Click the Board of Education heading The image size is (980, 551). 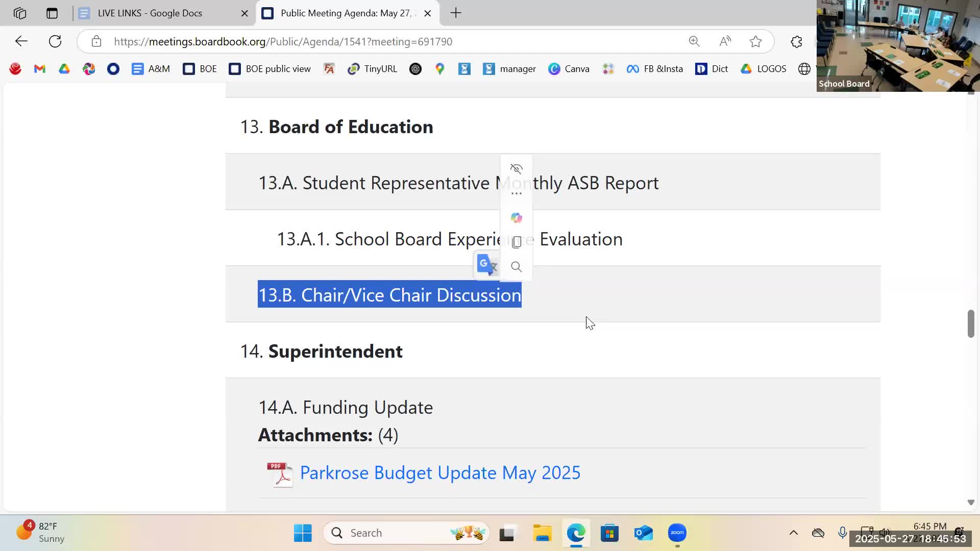click(351, 127)
